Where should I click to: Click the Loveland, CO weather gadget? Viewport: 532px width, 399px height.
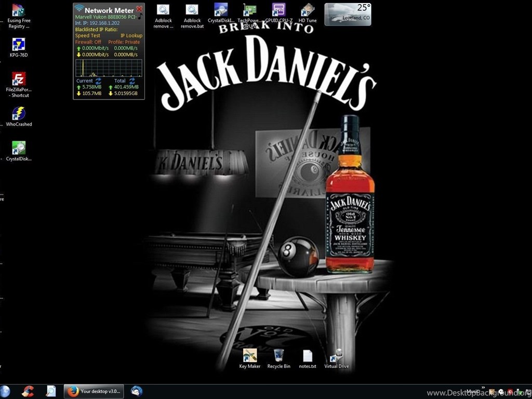[x=348, y=14]
